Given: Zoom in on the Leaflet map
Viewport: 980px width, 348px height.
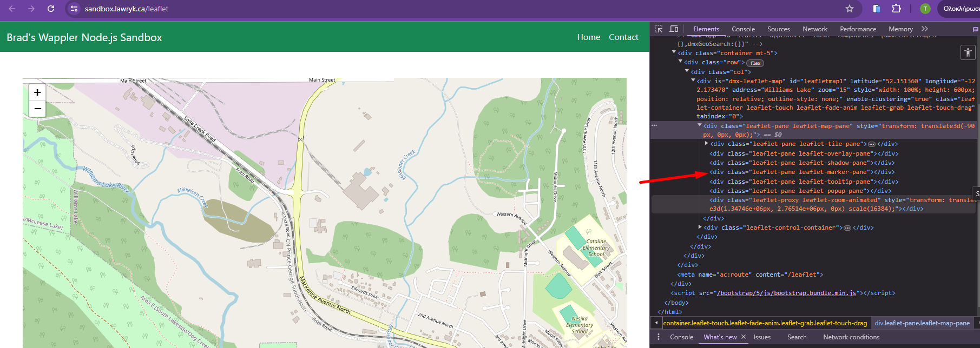Looking at the screenshot, I should 37,92.
